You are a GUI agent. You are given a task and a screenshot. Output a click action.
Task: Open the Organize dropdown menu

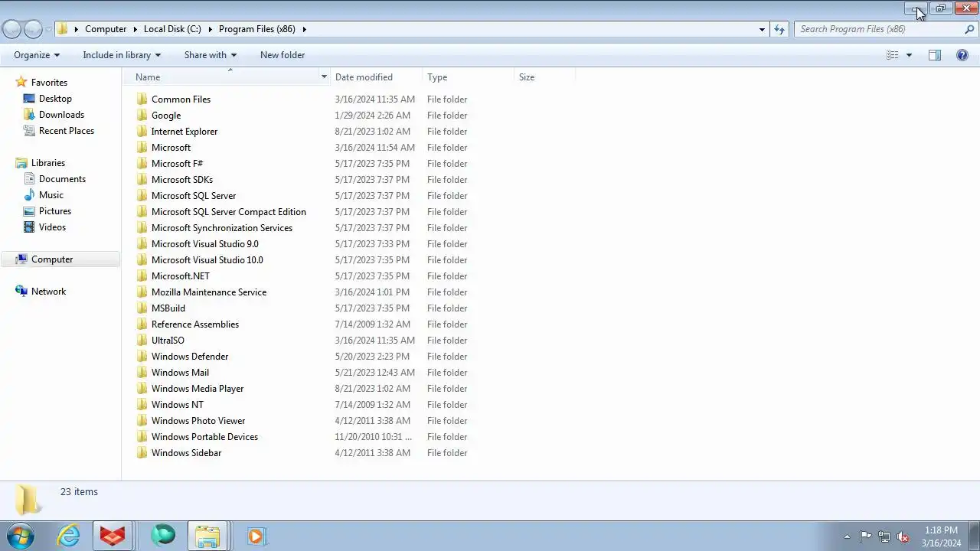tap(37, 55)
